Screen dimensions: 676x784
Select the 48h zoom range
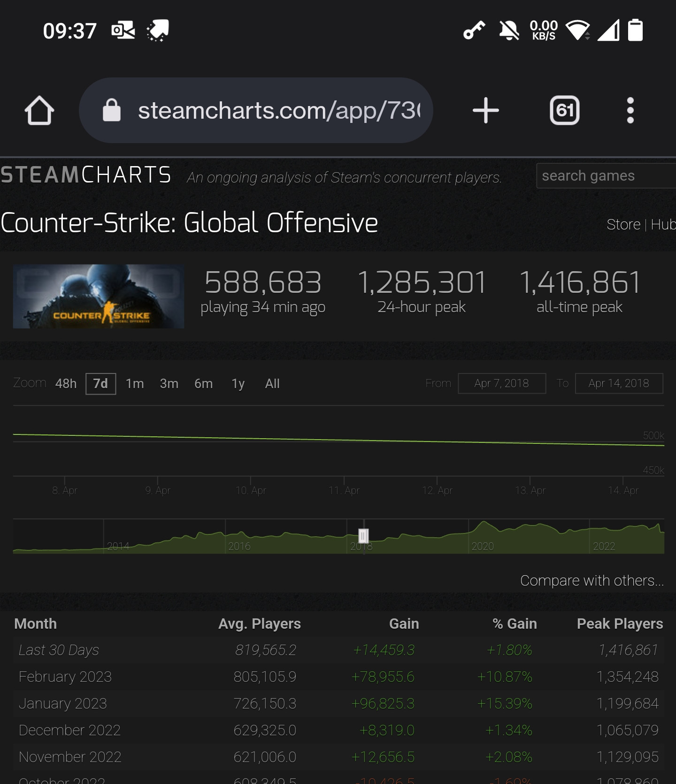pyautogui.click(x=66, y=384)
